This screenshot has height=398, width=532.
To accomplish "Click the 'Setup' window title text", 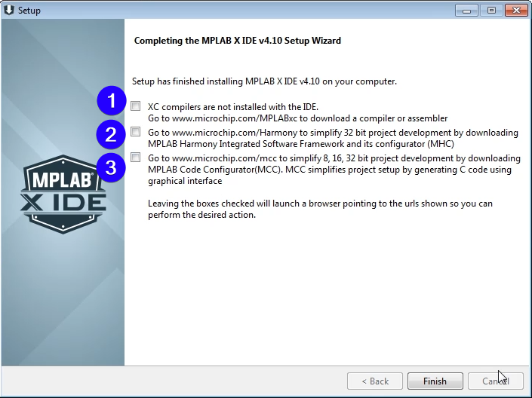I will 29,11.
